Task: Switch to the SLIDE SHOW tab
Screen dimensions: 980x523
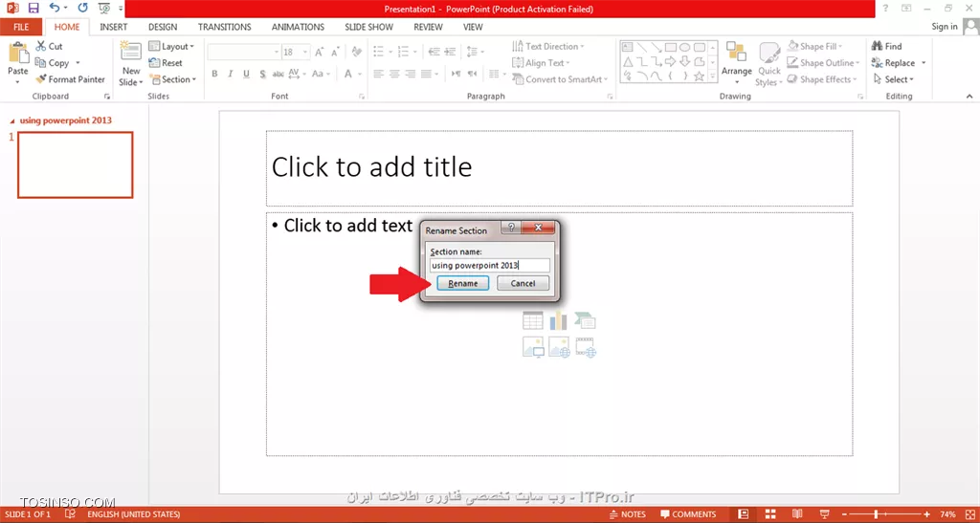Action: coord(368,27)
